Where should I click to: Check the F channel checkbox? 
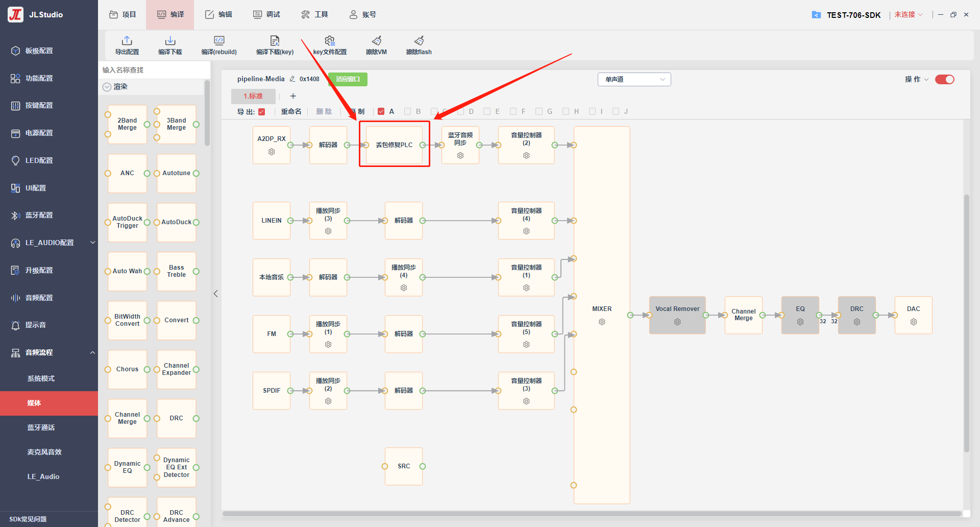(x=513, y=111)
